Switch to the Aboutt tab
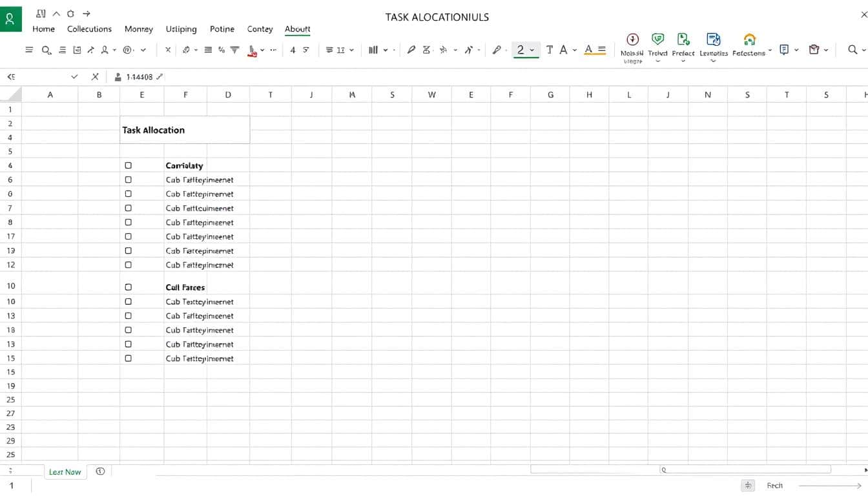Image resolution: width=868 pixels, height=496 pixels. [x=298, y=29]
